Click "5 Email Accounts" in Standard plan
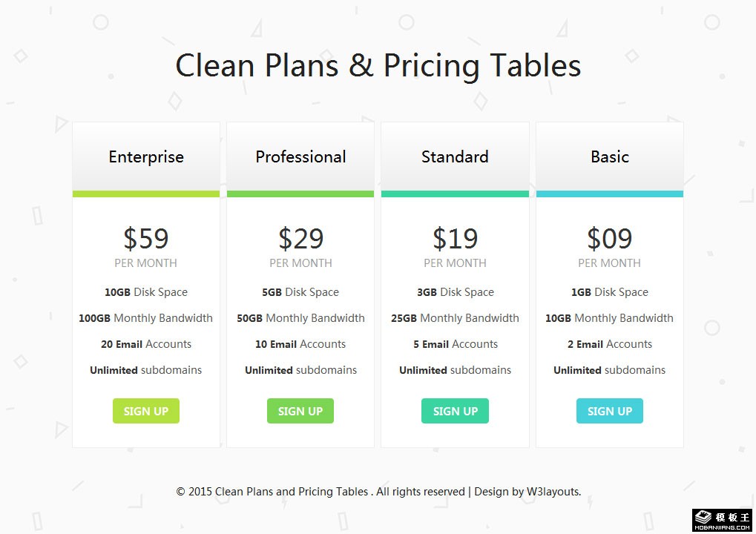The height and width of the screenshot is (534, 756). (455, 344)
